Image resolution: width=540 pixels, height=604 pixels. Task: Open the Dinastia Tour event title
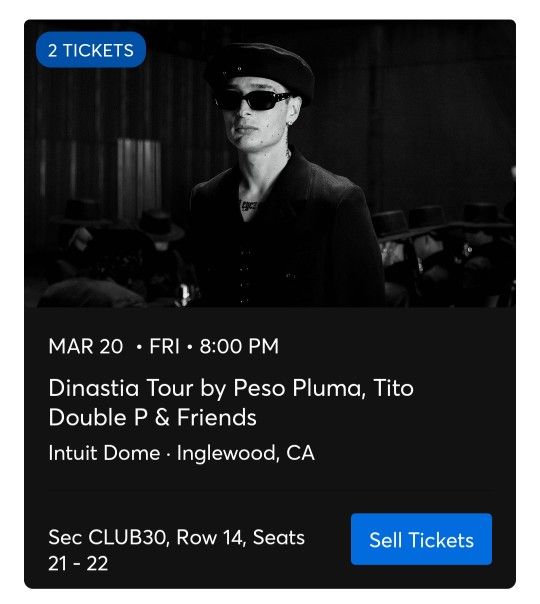[x=231, y=403]
